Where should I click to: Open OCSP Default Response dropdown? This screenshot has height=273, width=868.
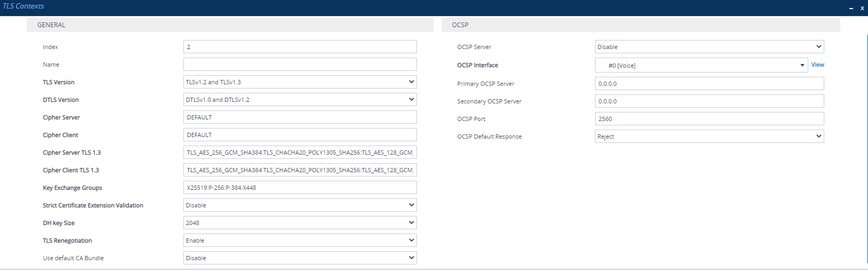click(x=709, y=136)
